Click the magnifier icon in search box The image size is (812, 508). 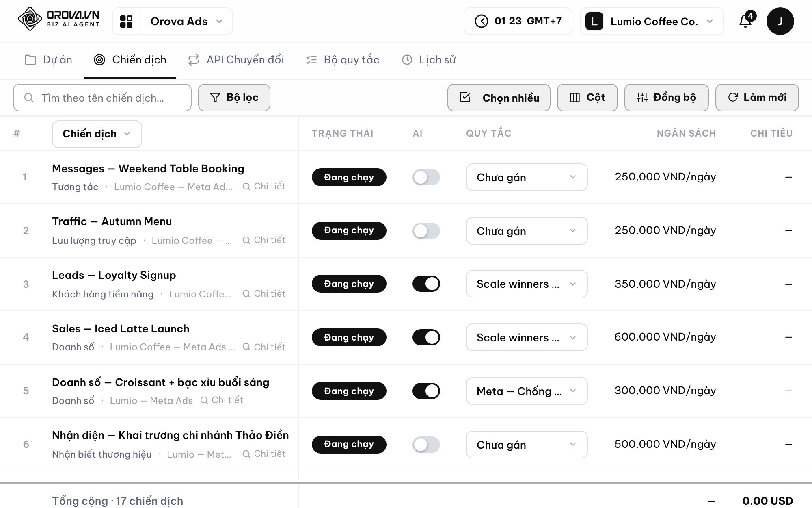pos(29,98)
